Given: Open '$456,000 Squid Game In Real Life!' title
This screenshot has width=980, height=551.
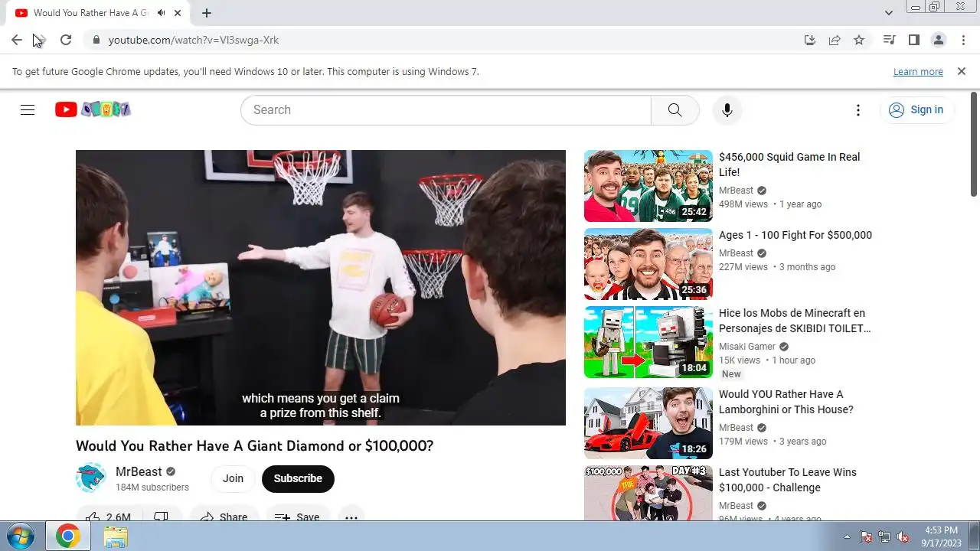Looking at the screenshot, I should click(x=789, y=165).
